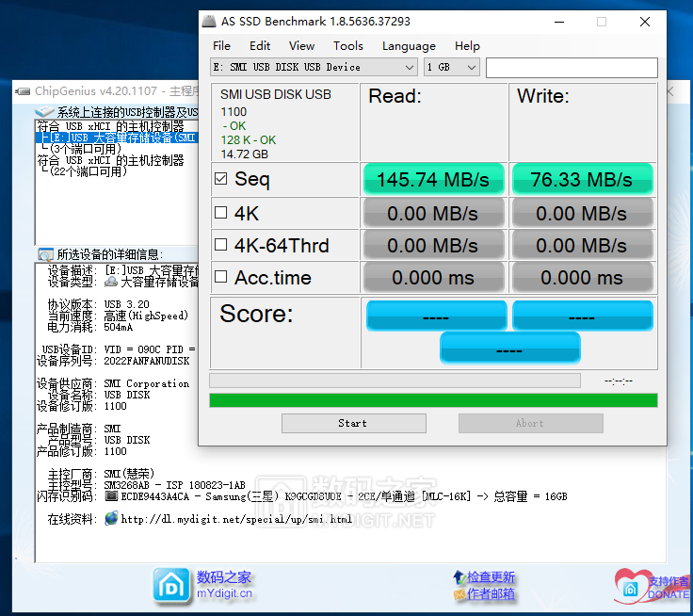Viewport: 693px width, 616px height.
Task: Uncheck the Seq benchmark checkbox
Action: click(x=220, y=179)
